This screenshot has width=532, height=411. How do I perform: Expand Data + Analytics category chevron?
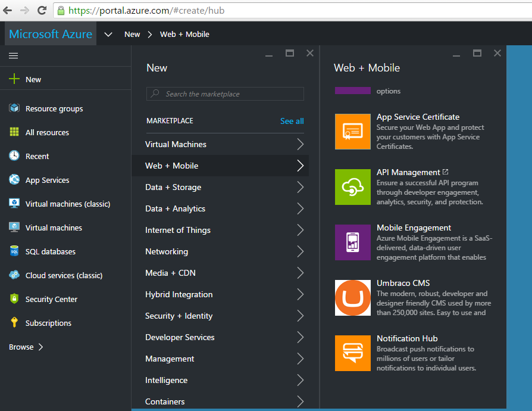[x=301, y=208]
